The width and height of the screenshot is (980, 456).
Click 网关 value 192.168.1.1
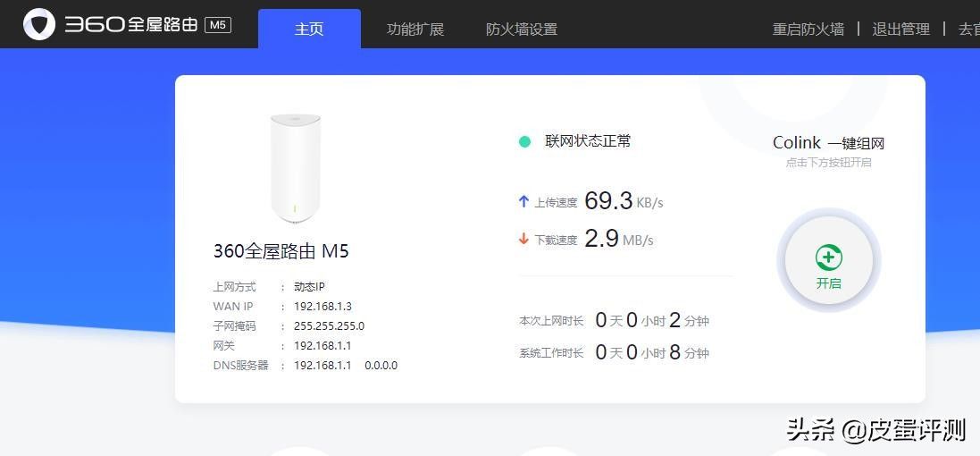(x=322, y=346)
